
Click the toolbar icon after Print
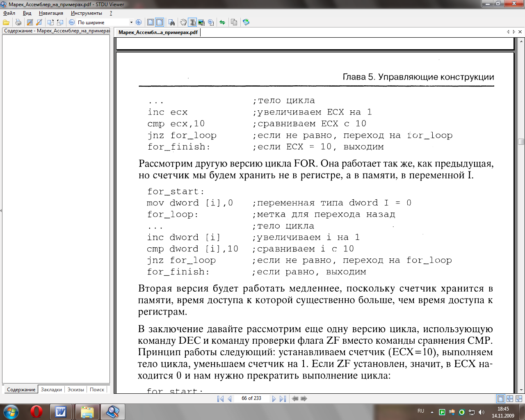click(x=30, y=22)
